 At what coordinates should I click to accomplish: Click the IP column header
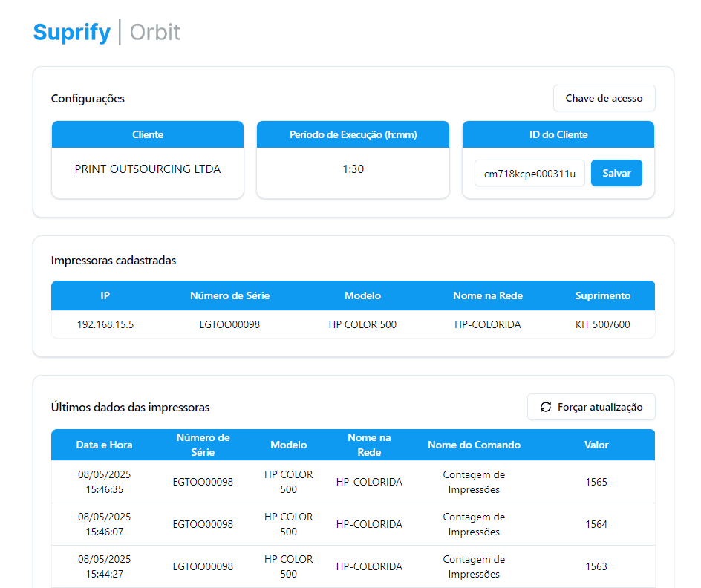point(105,295)
